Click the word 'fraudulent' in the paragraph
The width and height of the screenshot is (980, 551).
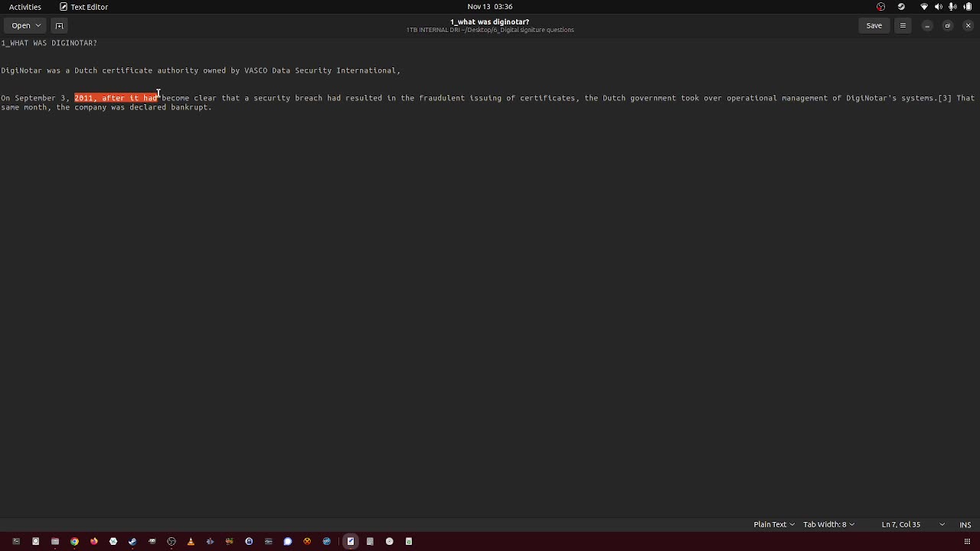point(442,98)
